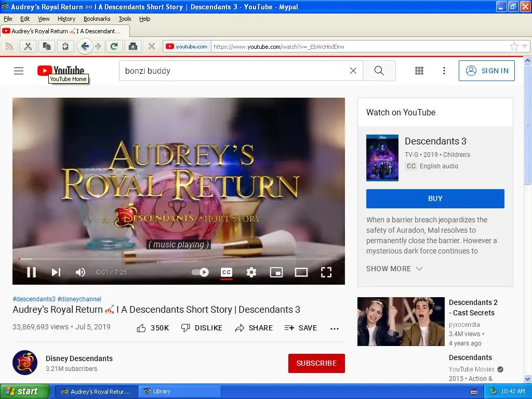Switch to theater mode
532x399 pixels.
point(301,272)
